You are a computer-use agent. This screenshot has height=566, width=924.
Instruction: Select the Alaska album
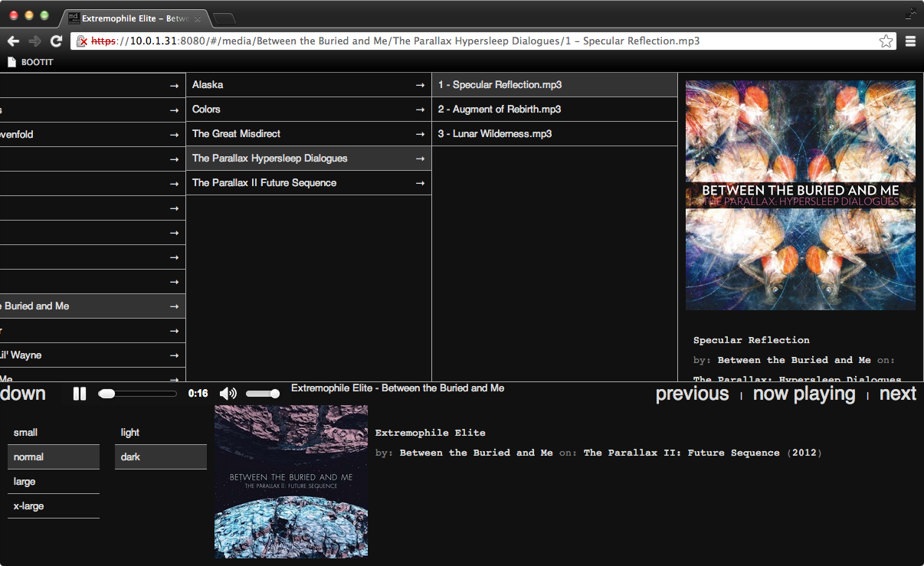pos(308,85)
